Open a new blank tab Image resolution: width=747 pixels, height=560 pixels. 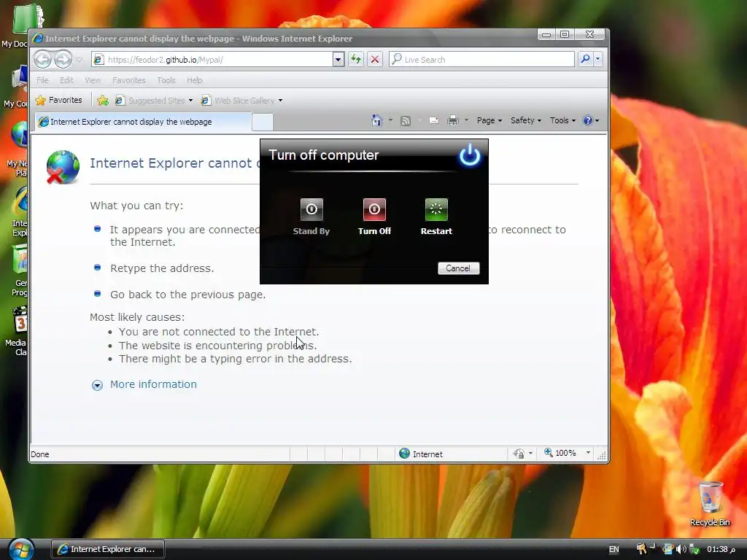262,122
